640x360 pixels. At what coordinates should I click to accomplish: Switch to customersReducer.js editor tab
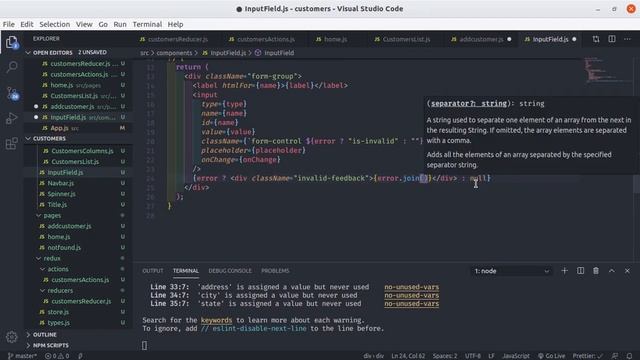point(178,39)
